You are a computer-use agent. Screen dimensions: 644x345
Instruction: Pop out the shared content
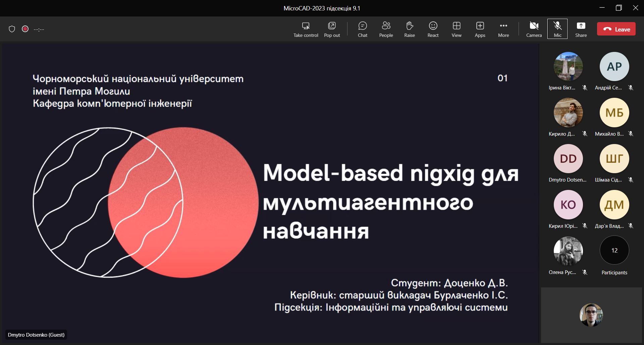tap(332, 29)
